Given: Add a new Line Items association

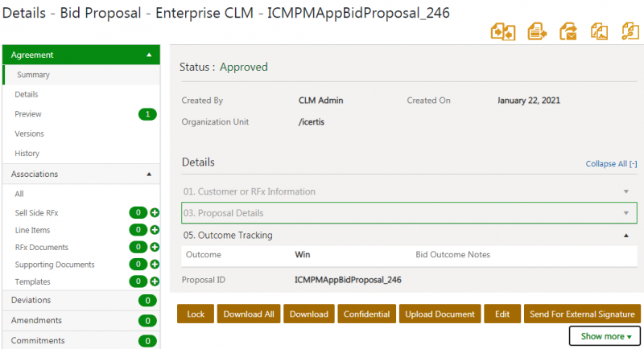Looking at the screenshot, I should pos(155,230).
